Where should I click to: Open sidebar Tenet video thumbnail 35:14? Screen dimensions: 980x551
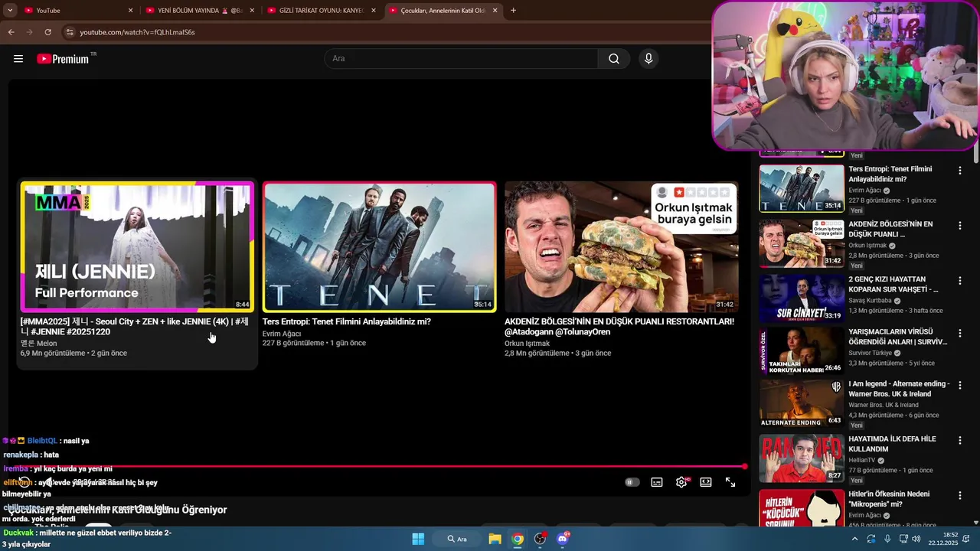[802, 188]
